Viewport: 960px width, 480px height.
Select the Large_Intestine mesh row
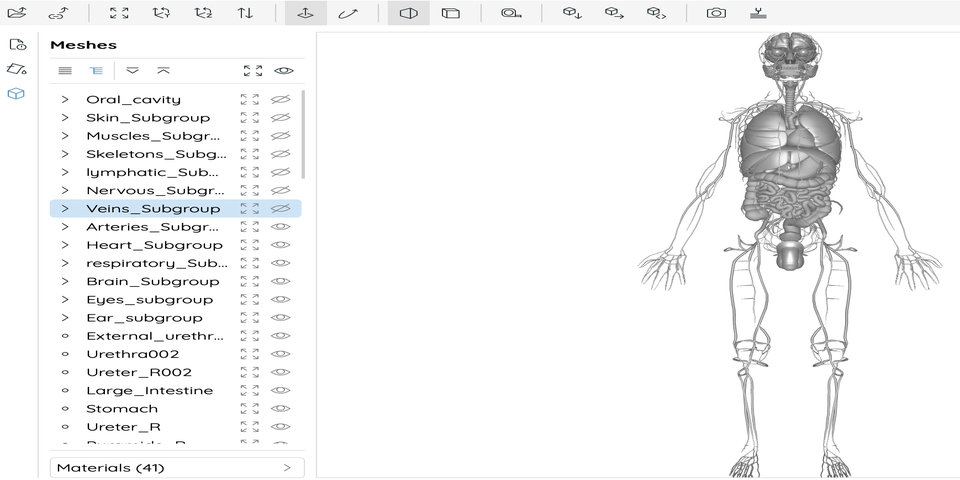point(175,391)
